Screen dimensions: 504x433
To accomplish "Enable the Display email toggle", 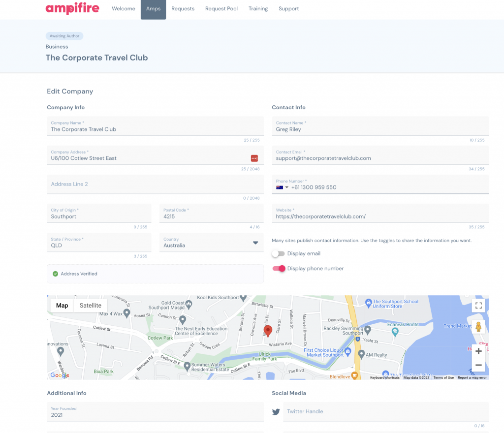I will tap(279, 254).
